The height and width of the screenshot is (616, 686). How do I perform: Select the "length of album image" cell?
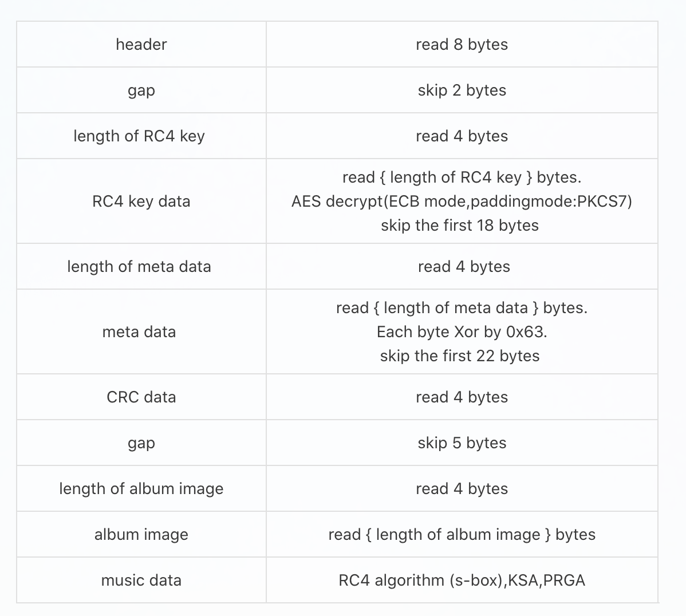(x=141, y=489)
